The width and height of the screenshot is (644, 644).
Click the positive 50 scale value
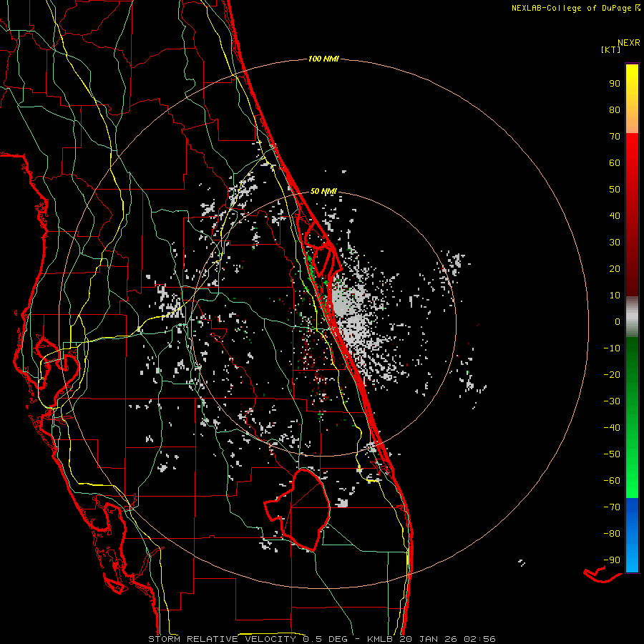[x=615, y=190]
